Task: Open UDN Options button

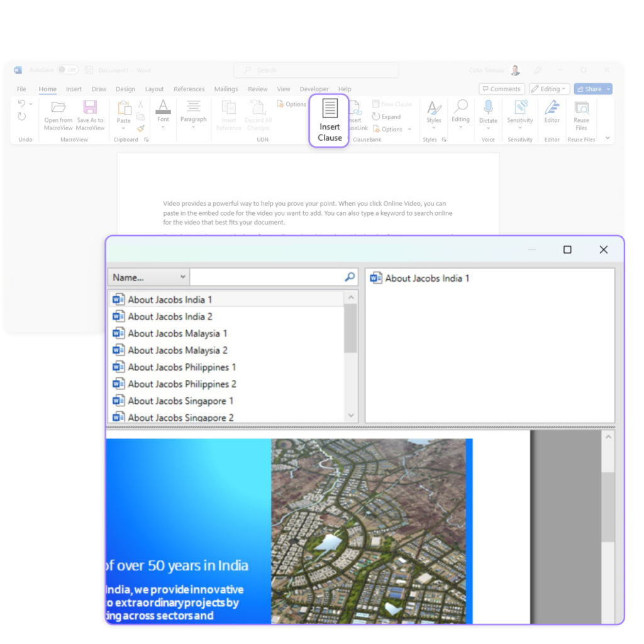Action: point(291,104)
